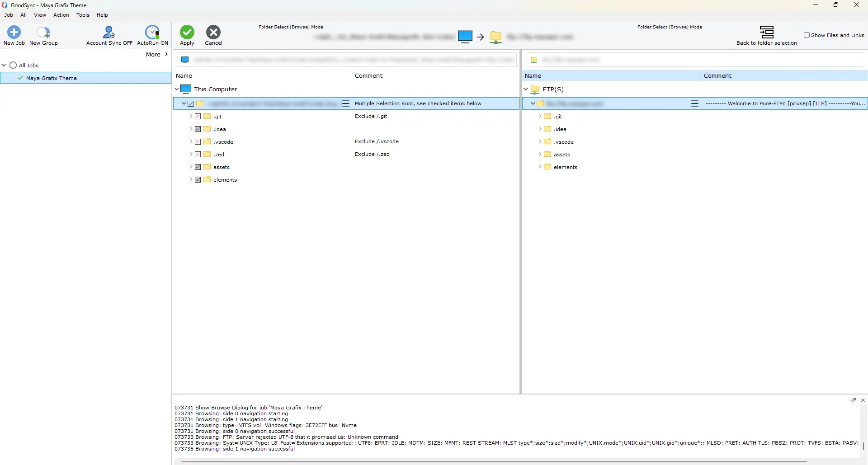This screenshot has width=868, height=465.
Task: Expand the local assets folder
Action: 191,167
